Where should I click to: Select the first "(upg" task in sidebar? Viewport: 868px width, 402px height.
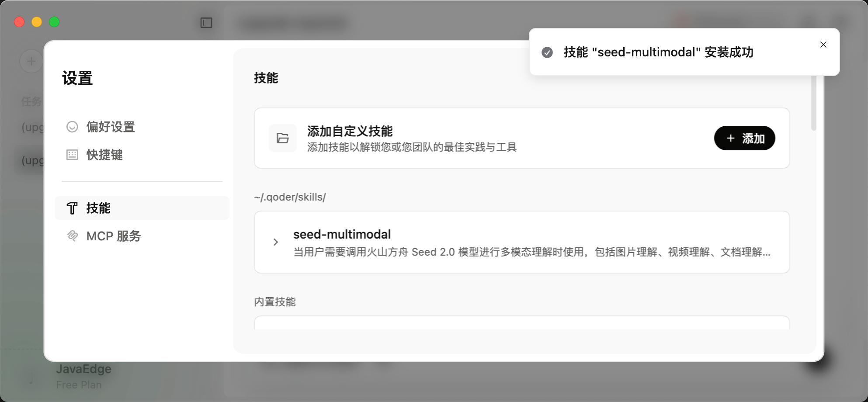click(x=32, y=127)
